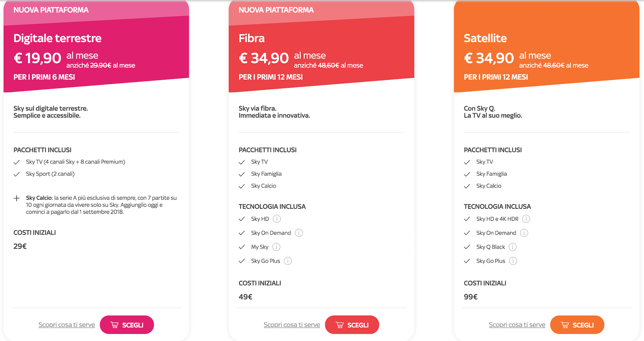Click the Sky Famiglia checkmark in Satellite
Image resolution: width=644 pixels, height=341 pixels.
(467, 174)
